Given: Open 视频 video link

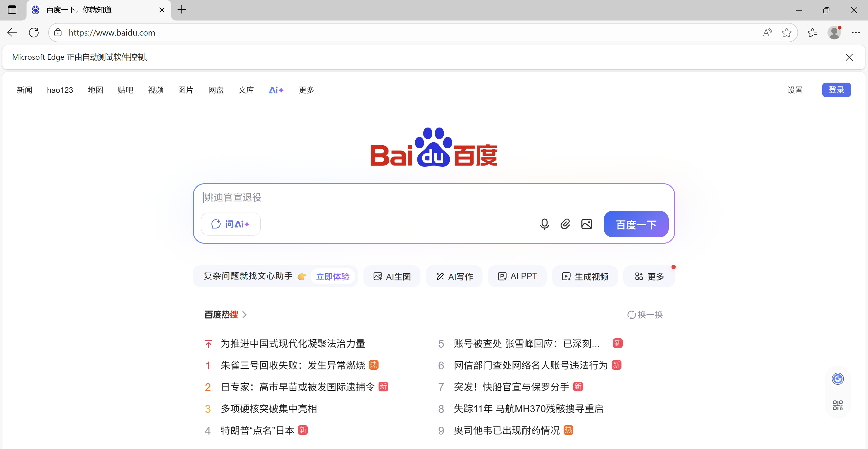Looking at the screenshot, I should (x=156, y=90).
